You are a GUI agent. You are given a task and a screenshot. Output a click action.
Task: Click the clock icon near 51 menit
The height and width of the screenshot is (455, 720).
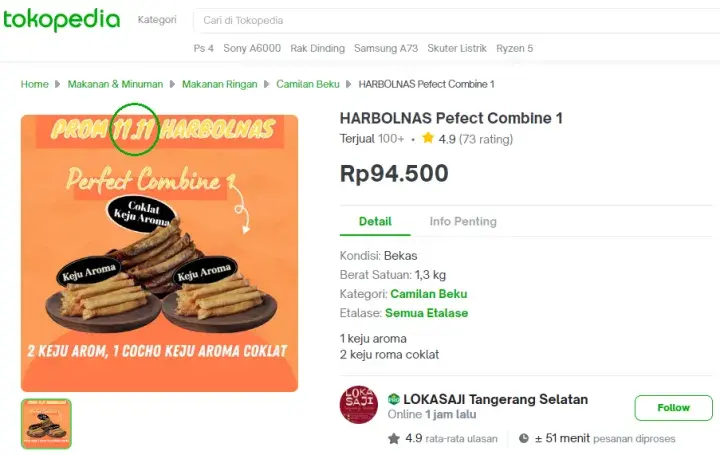pos(523,438)
